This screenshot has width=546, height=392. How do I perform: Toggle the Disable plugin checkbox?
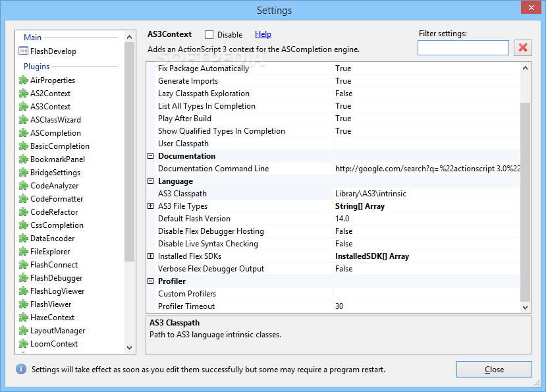(x=209, y=34)
